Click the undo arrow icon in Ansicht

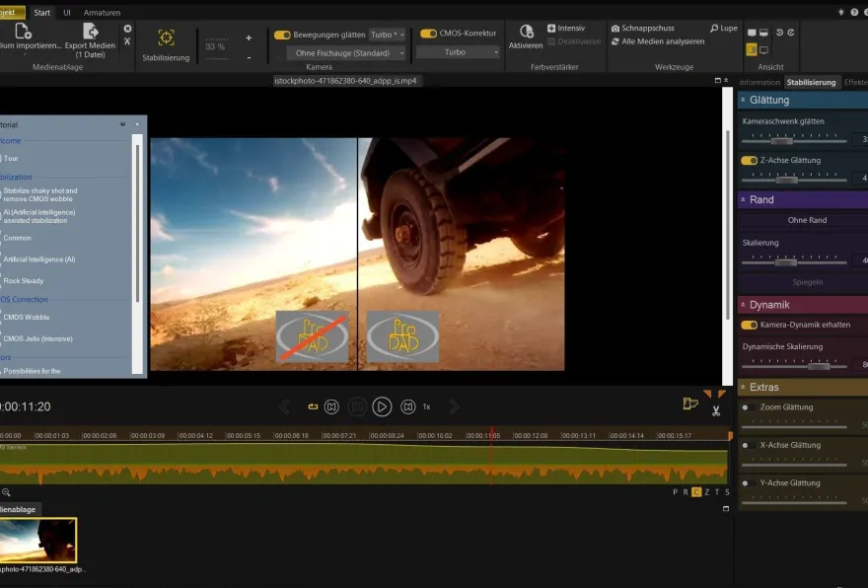[x=779, y=33]
